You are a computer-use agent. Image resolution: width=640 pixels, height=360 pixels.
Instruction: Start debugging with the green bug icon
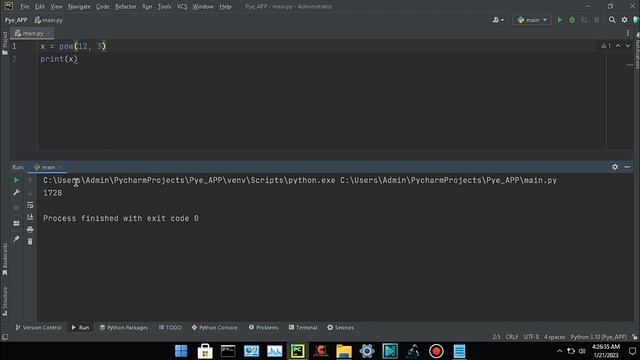572,20
